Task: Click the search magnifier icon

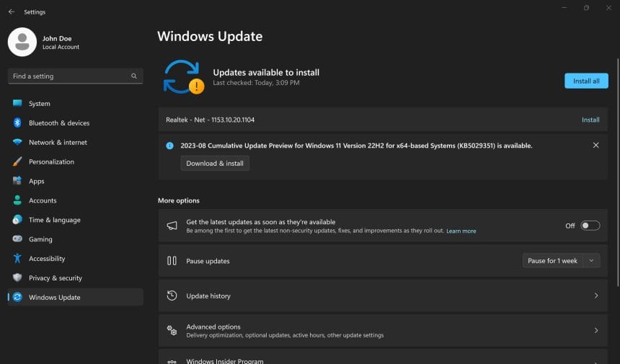Action: [x=134, y=76]
